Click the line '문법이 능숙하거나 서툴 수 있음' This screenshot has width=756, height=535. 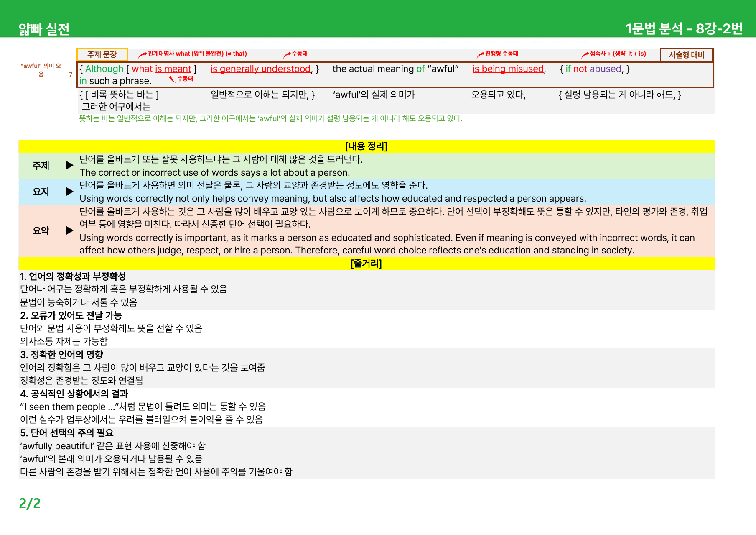pos(79,302)
